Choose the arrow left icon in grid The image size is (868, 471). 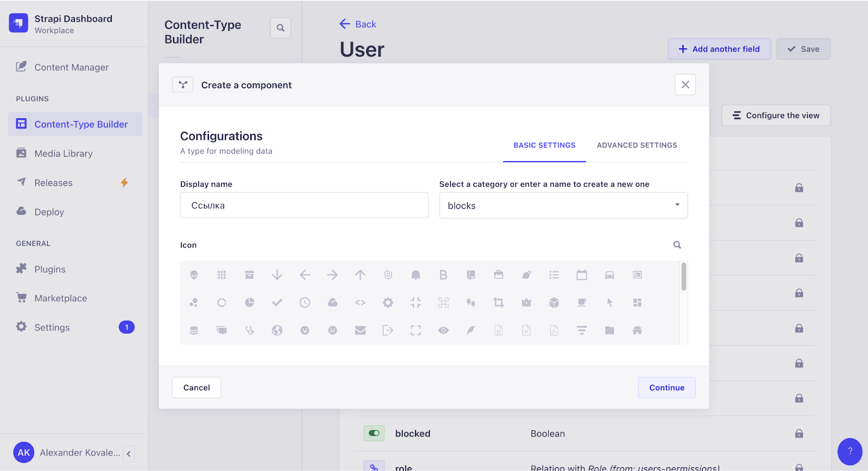305,275
